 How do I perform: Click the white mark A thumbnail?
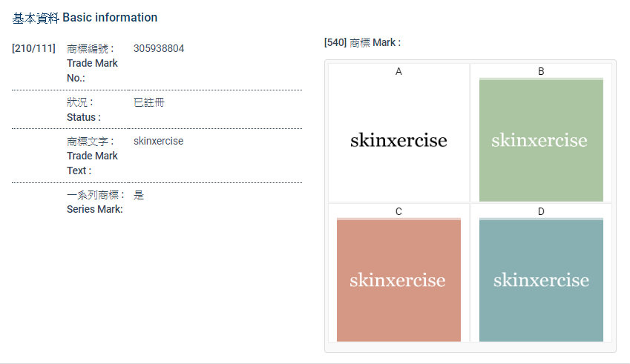pos(398,140)
